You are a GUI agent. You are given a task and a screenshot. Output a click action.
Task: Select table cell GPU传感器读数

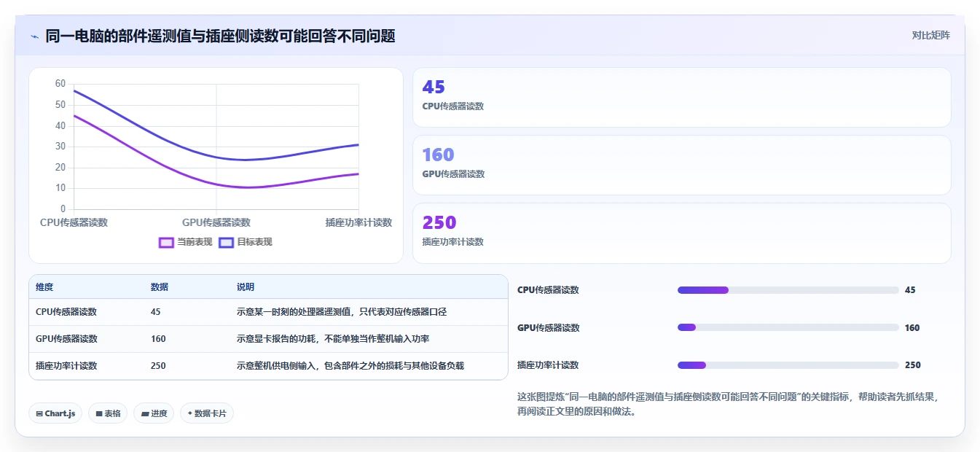(x=66, y=339)
